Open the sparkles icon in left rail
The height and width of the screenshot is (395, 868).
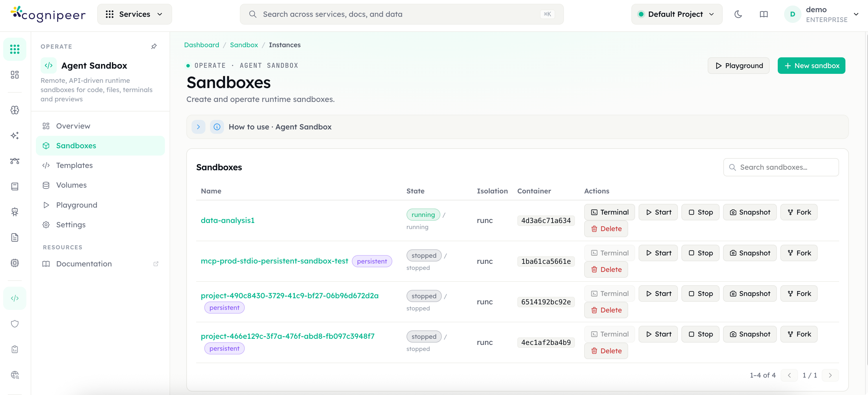(15, 135)
